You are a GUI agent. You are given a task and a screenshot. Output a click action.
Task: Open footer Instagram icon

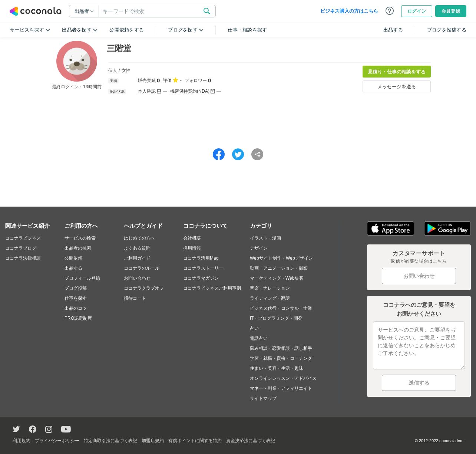coord(49,429)
